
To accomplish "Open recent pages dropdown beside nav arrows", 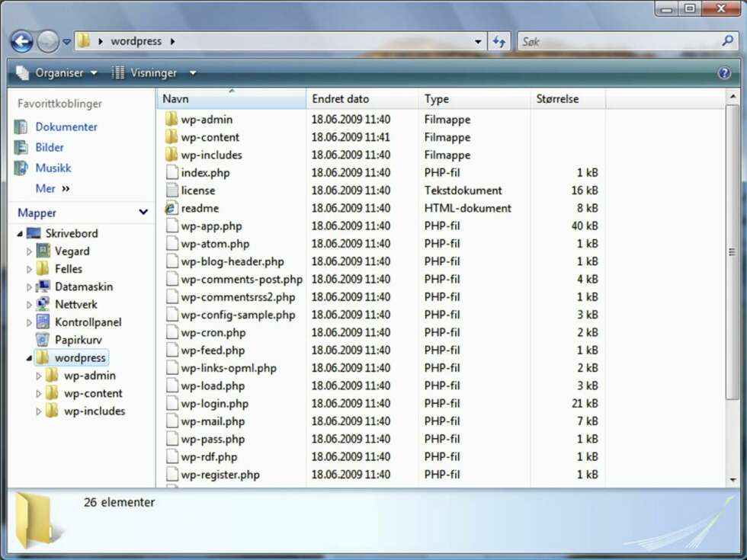I will 67,42.
